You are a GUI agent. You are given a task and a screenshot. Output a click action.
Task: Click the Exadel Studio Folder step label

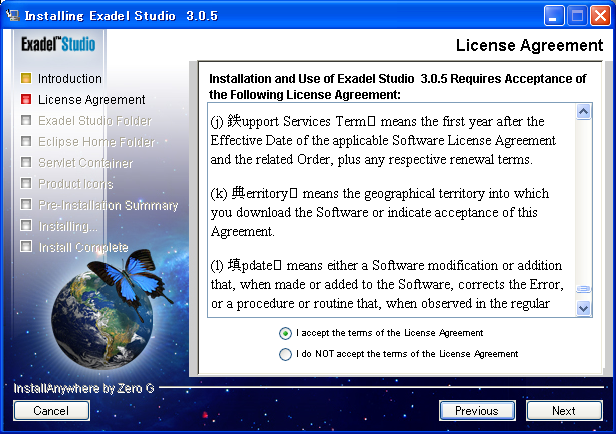point(95,121)
